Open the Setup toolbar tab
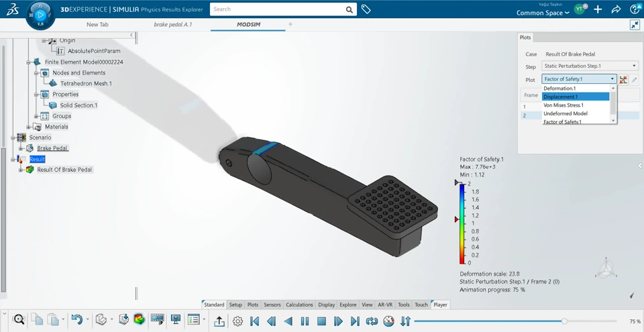 pyautogui.click(x=235, y=305)
